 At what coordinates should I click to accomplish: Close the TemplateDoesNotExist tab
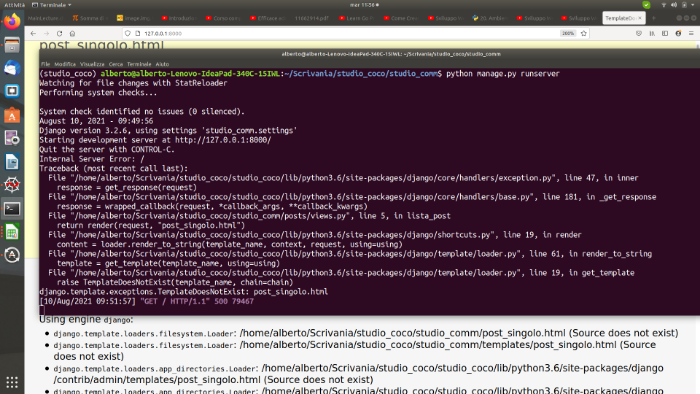(x=640, y=18)
